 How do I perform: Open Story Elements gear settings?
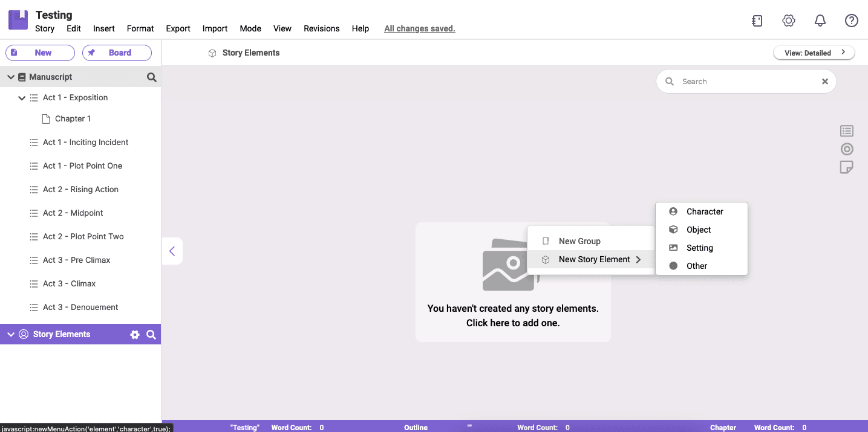(135, 335)
